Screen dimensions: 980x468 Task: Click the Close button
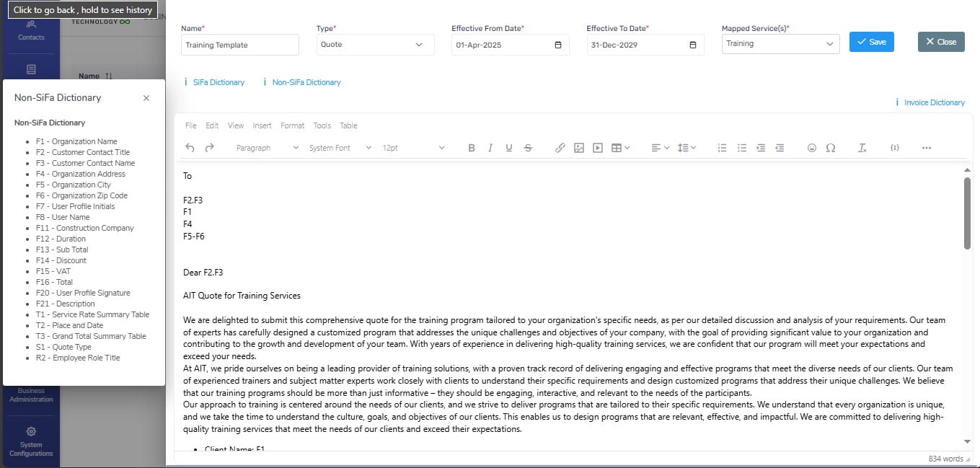(x=941, y=42)
